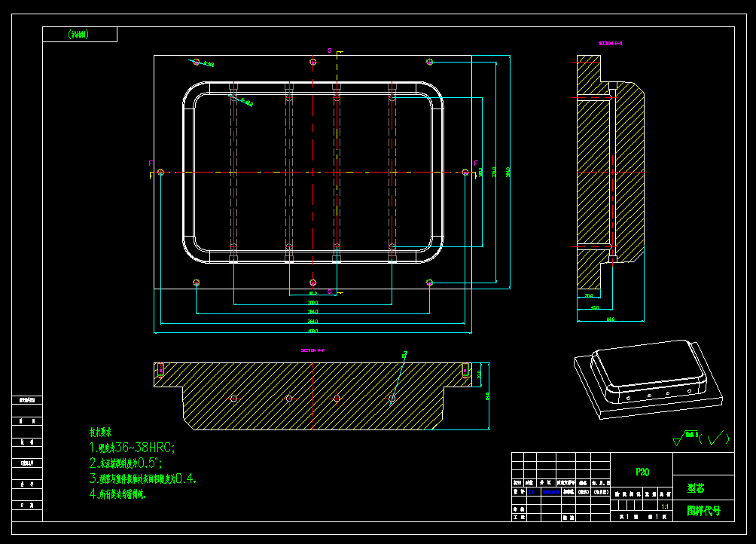
Task: Click the F section marker at right of top view
Action: (x=476, y=164)
